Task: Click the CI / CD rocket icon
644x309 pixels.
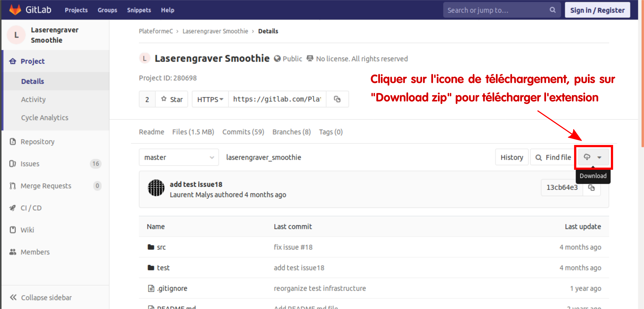Action: click(12, 208)
